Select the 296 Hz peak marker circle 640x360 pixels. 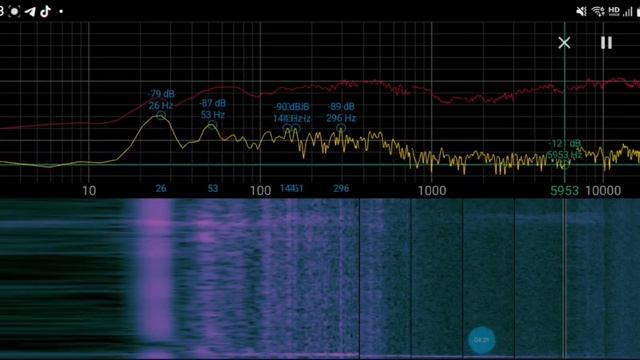tap(341, 128)
